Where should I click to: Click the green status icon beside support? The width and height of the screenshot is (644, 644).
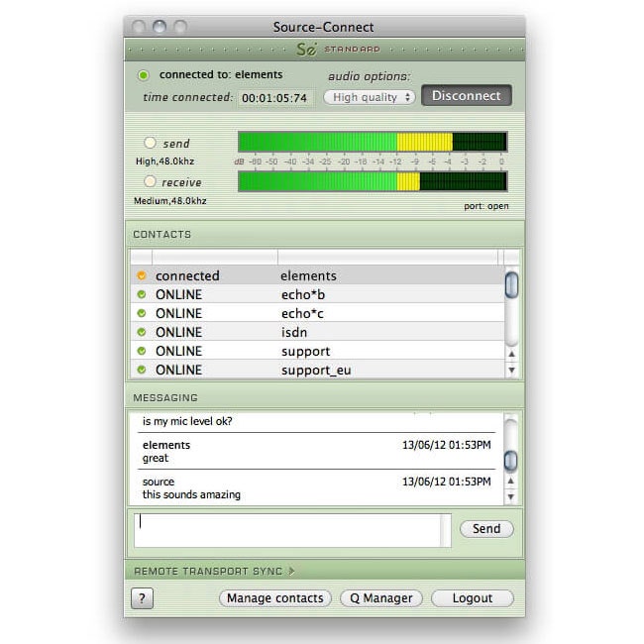click(142, 351)
